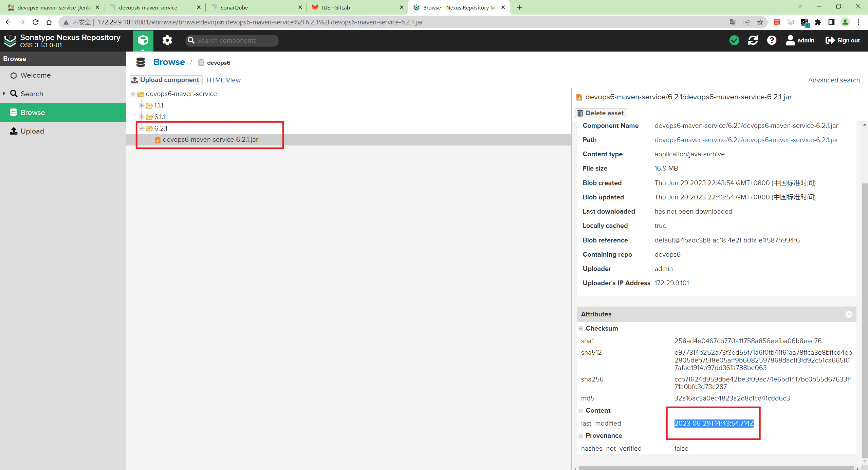
Task: Select the devops6-maven-service folder
Action: 181,94
